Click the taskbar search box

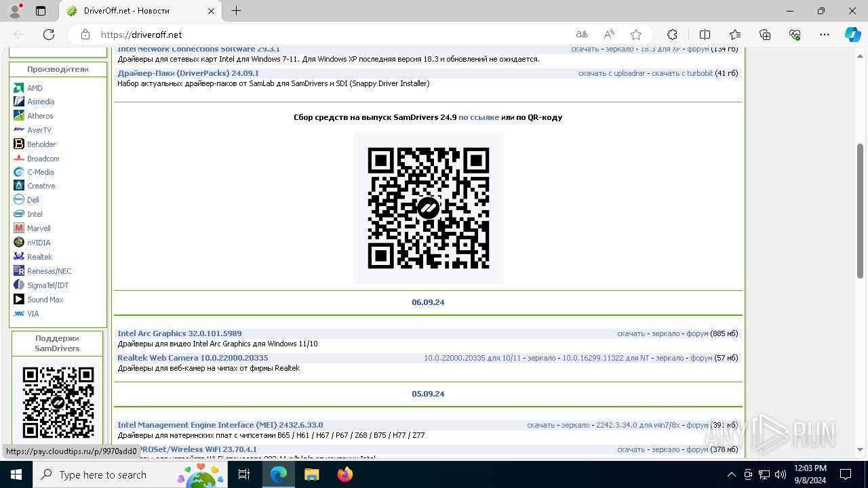pos(131,474)
